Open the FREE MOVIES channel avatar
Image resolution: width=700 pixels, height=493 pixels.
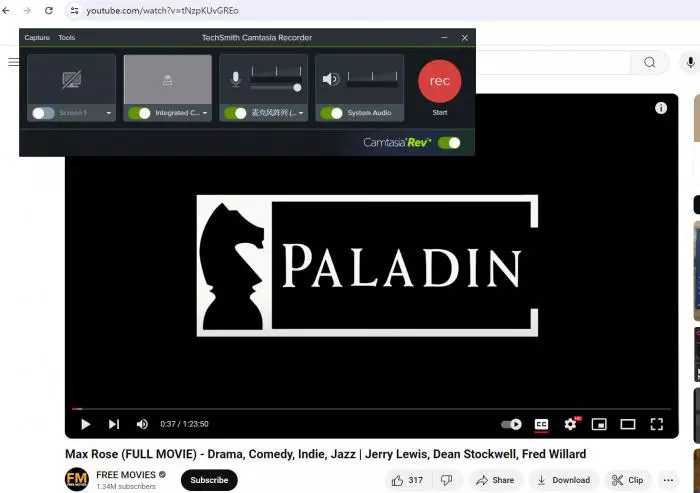(77, 479)
